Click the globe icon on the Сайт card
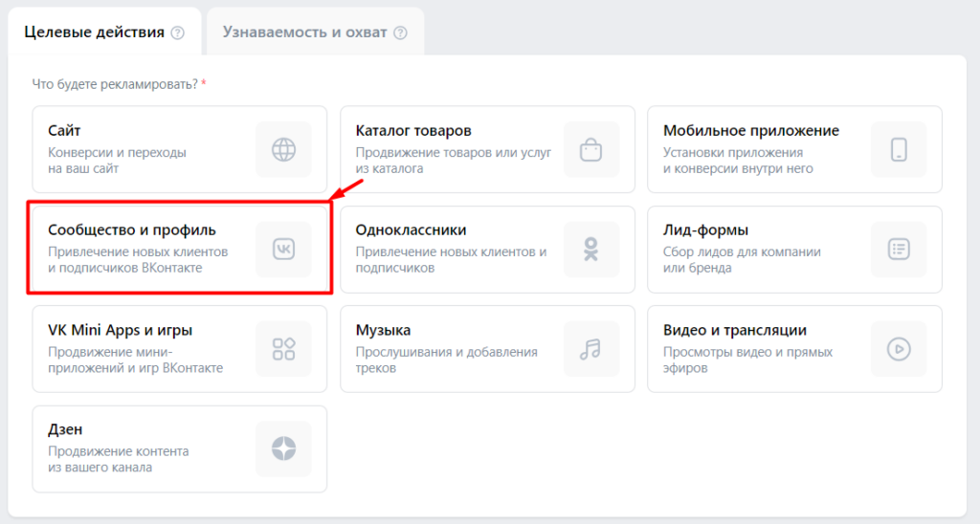Image resolution: width=980 pixels, height=524 pixels. pos(283,150)
